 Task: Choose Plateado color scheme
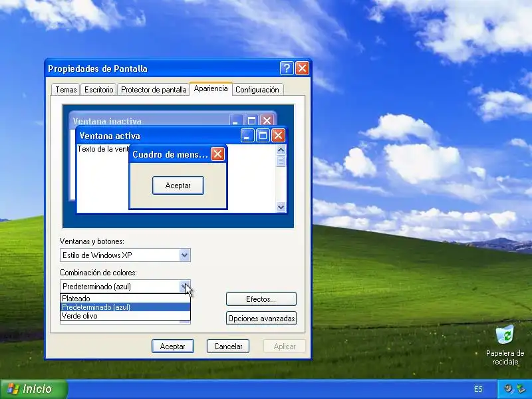tap(125, 298)
